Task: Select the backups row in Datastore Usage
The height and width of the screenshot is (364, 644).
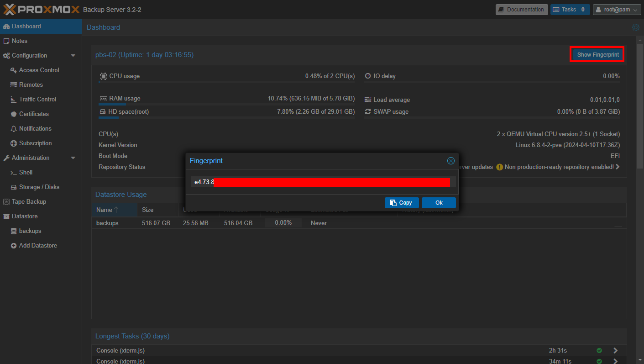Action: coord(359,223)
